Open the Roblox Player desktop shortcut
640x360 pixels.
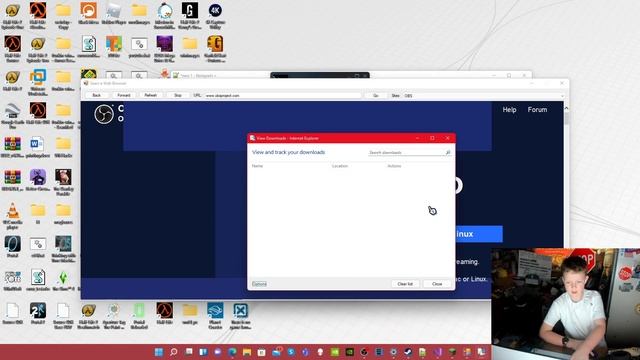point(113,13)
